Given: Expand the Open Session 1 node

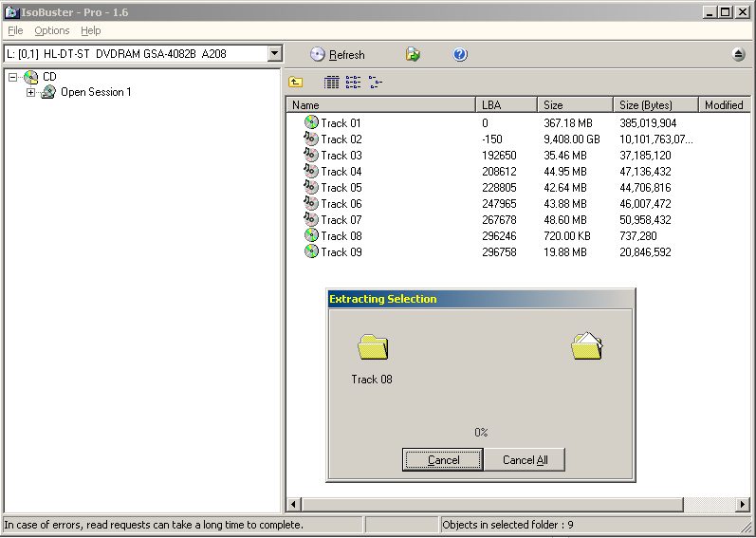Looking at the screenshot, I should [x=31, y=92].
